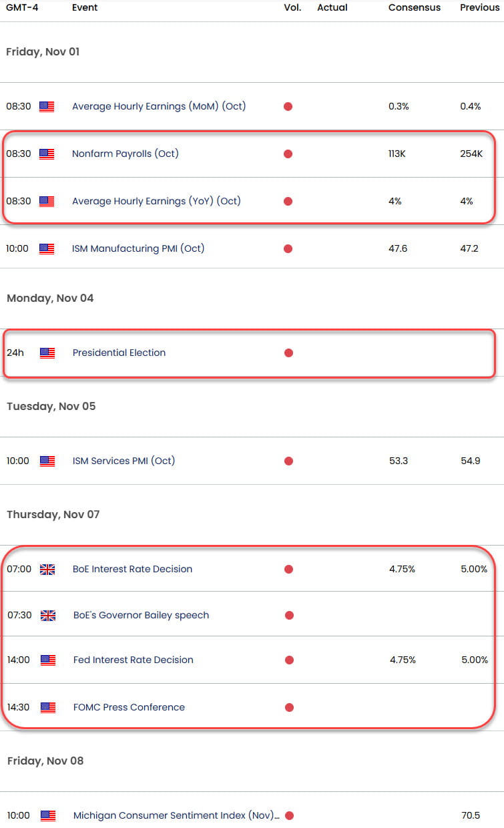Toggle the volatility indicator for Fed Interest Rate Decision
Image resolution: width=504 pixels, height=828 pixels.
[x=288, y=660]
